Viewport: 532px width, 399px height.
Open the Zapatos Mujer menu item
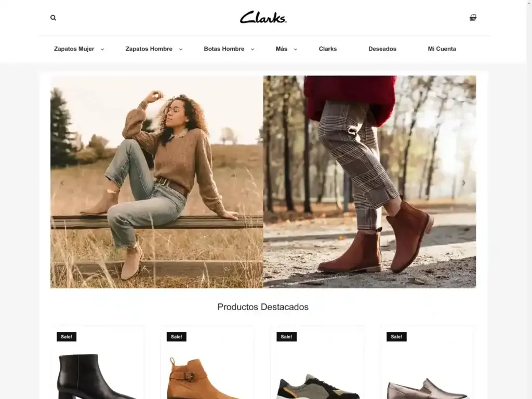[x=74, y=49]
